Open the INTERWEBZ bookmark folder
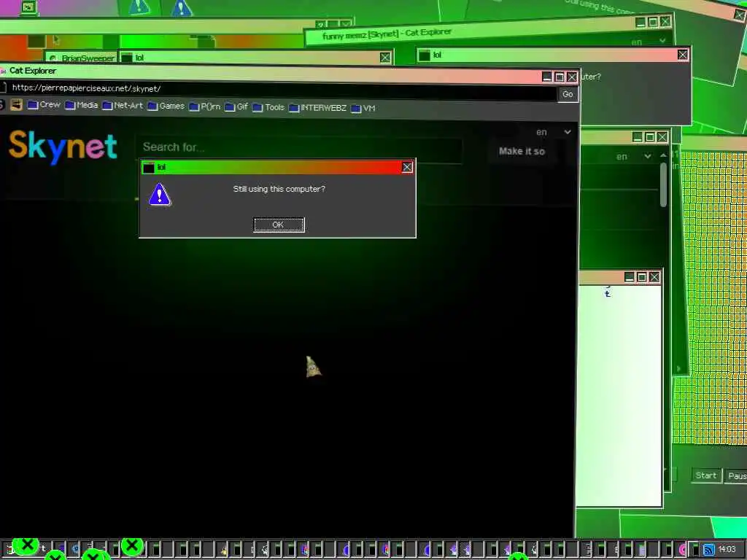Viewport: 747px width, 560px height. coord(317,108)
